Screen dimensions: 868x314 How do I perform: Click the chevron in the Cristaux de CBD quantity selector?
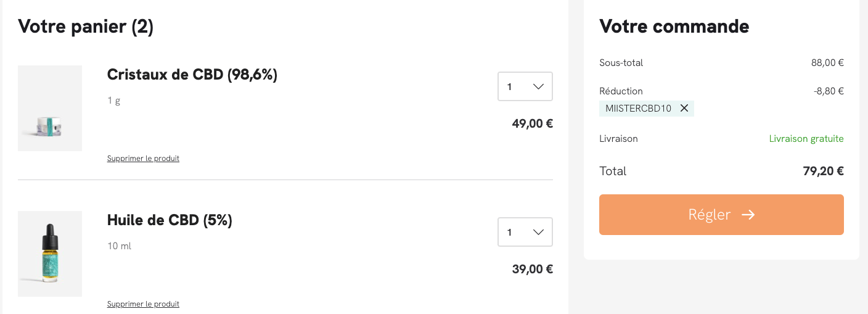tap(538, 87)
